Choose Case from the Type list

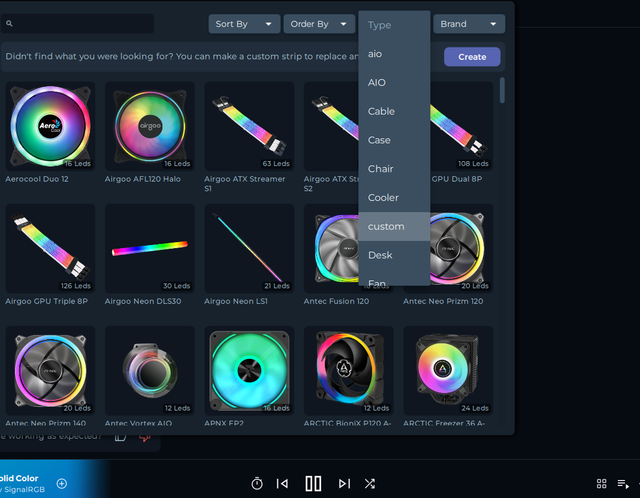pos(394,140)
